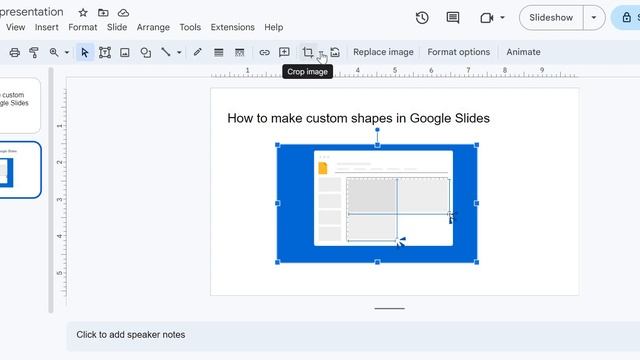Open the Help menu
The width and height of the screenshot is (640, 360).
[x=273, y=27]
